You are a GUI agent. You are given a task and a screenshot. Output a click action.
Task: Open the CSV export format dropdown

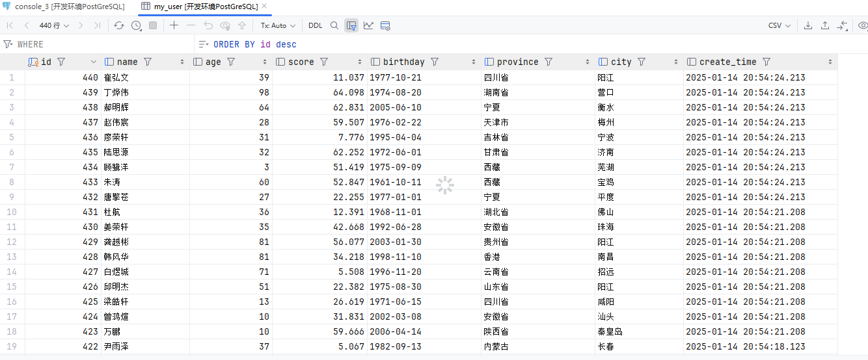click(779, 25)
